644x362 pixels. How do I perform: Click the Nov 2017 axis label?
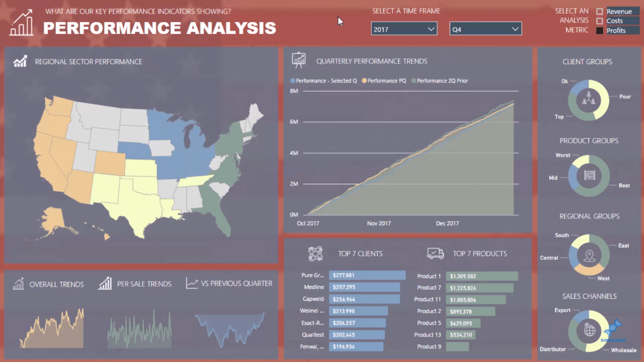click(x=379, y=223)
